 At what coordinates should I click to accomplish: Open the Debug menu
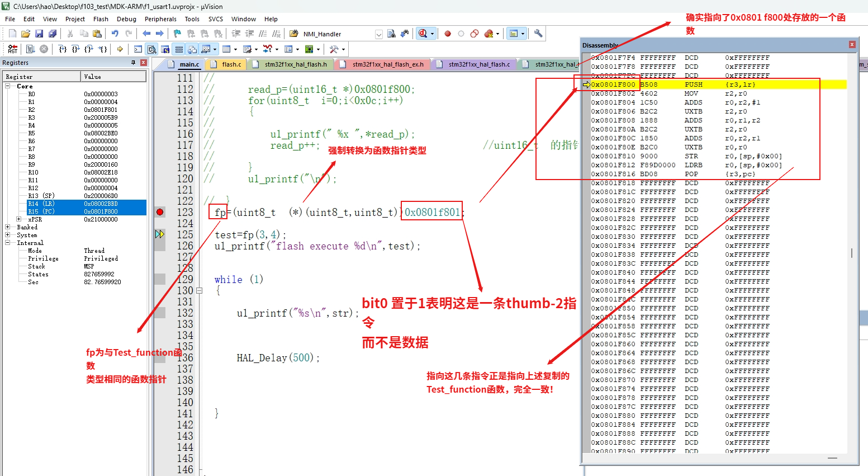tap(126, 18)
